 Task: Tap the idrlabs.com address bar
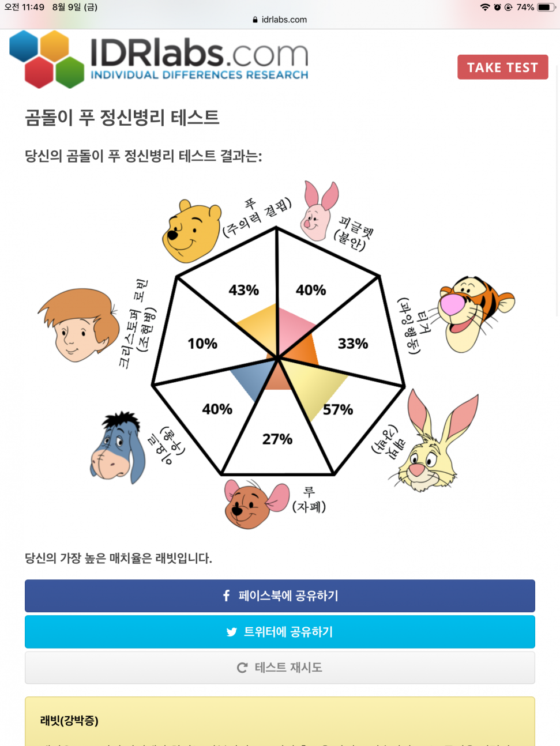click(x=280, y=20)
